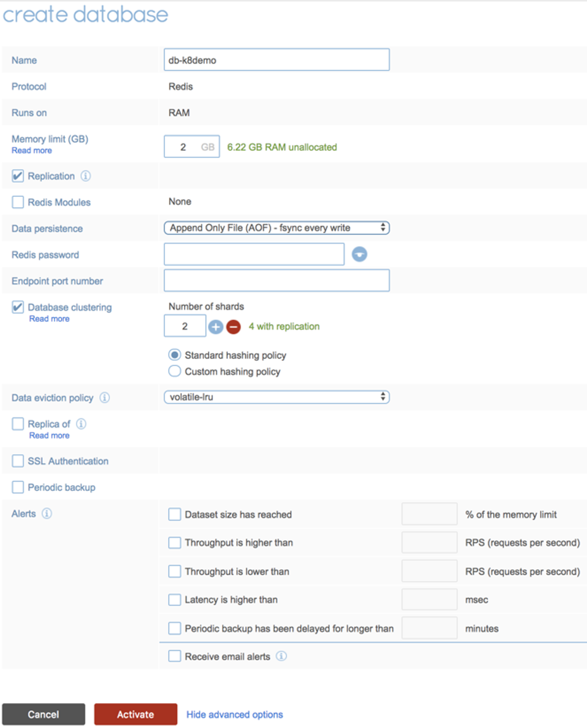Click Hide advanced options link

click(234, 715)
